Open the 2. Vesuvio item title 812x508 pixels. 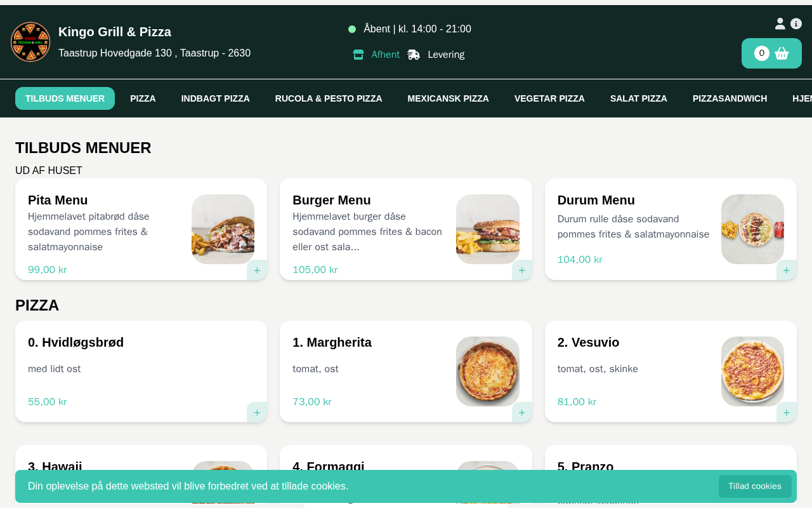click(589, 342)
